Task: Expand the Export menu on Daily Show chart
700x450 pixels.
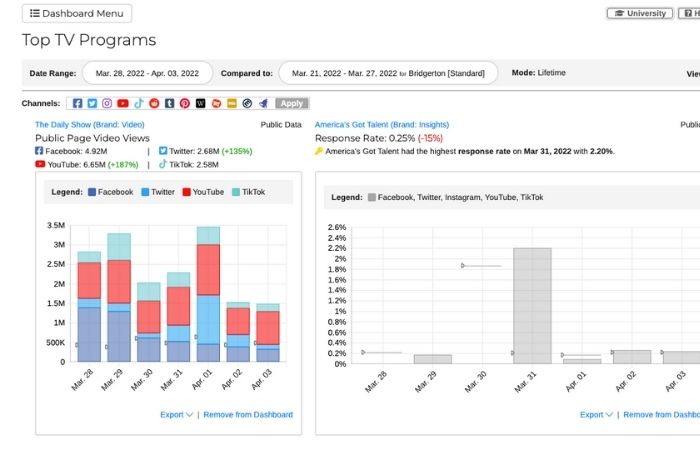Action: 176,414
